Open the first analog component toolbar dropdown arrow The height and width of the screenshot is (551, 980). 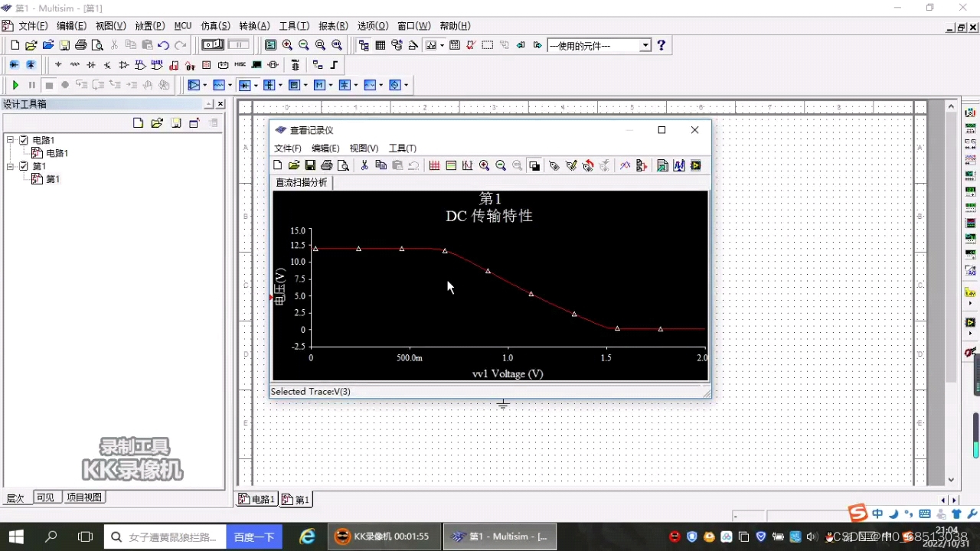204,85
